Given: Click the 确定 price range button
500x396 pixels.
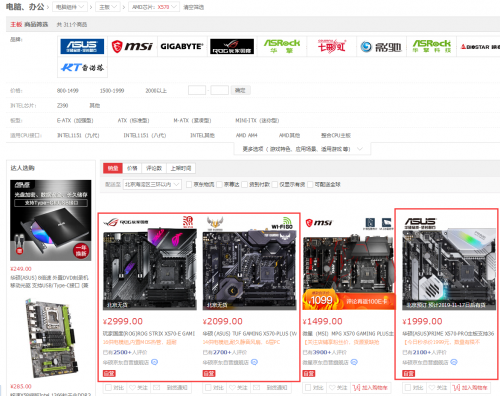Looking at the screenshot, I should click(x=240, y=90).
